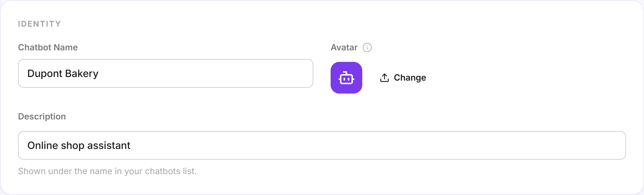644x195 pixels.
Task: Click the word Dupont in name field
Action: pos(45,73)
